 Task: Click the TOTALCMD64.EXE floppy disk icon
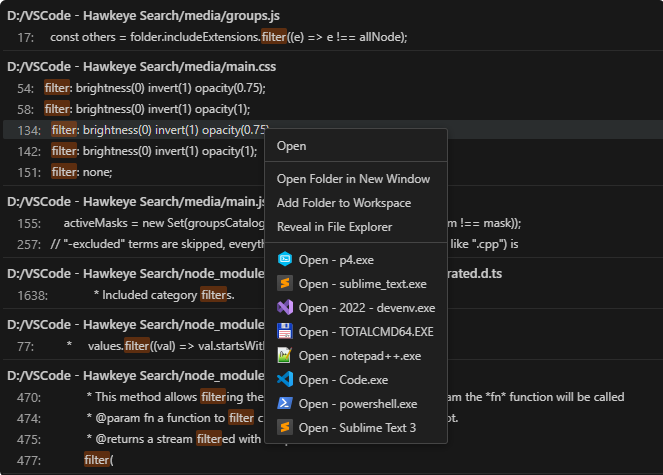click(285, 332)
